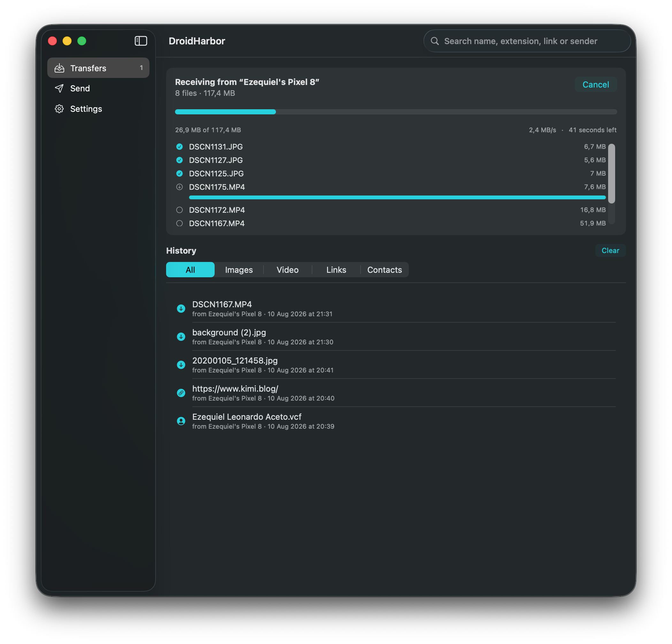Select DSCN1125.JPG in the receiving list

pos(391,173)
